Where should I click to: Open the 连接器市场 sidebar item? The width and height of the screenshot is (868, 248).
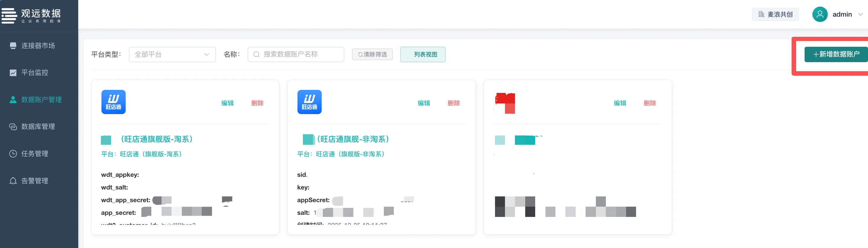click(x=38, y=46)
